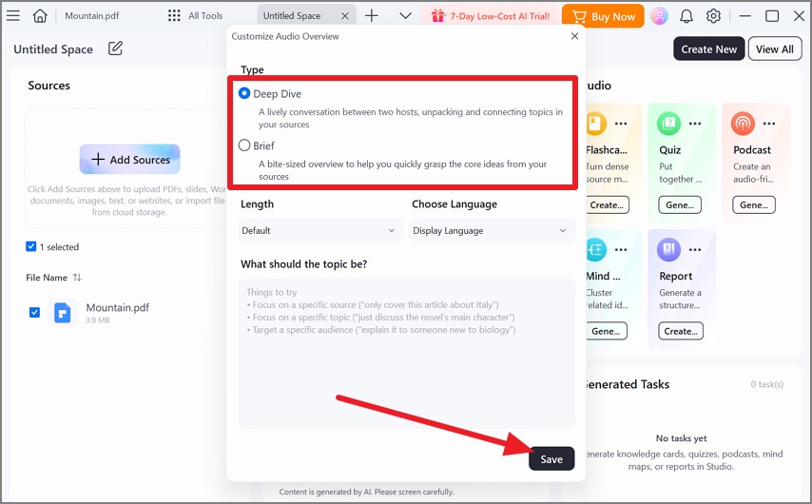Click the Sources panel heading
This screenshot has width=812, height=504.
coord(48,86)
